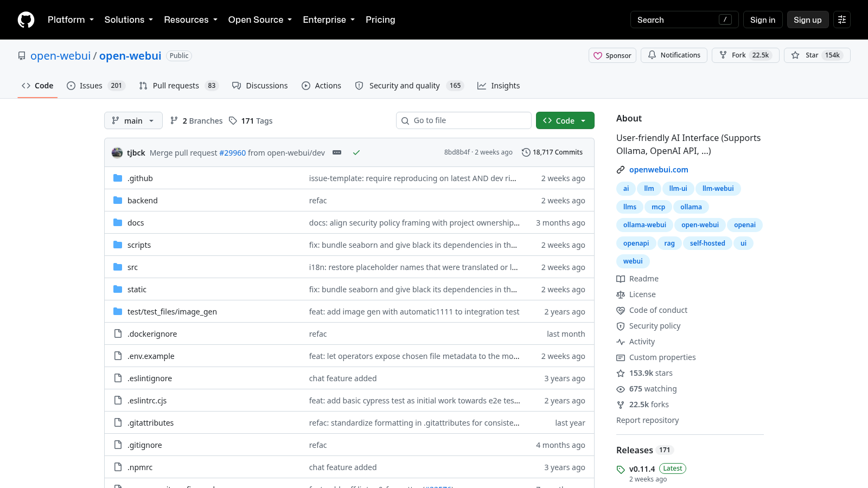Open the Security and quality tab
Screen dimensions: 868x488
410,86
